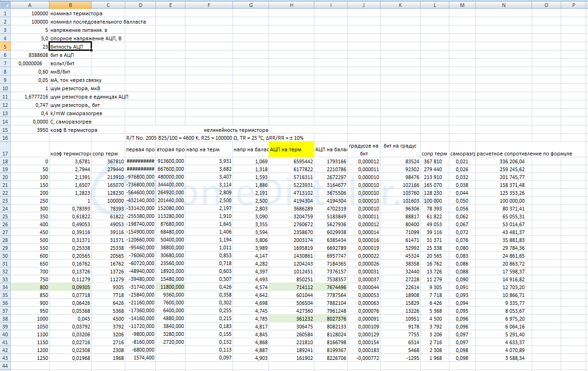Select the active cell "битность АЦП"
This screenshot has height=371, width=588.
pos(70,47)
